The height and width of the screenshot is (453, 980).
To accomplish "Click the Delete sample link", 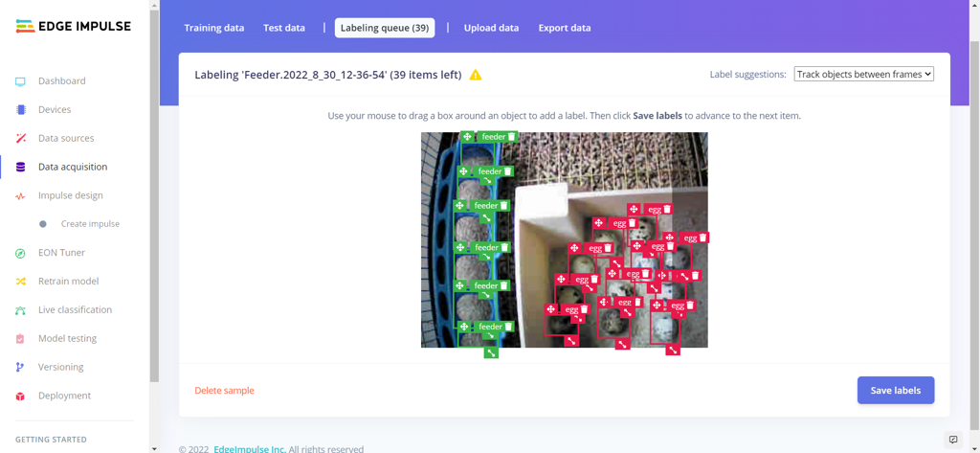I will click(224, 391).
